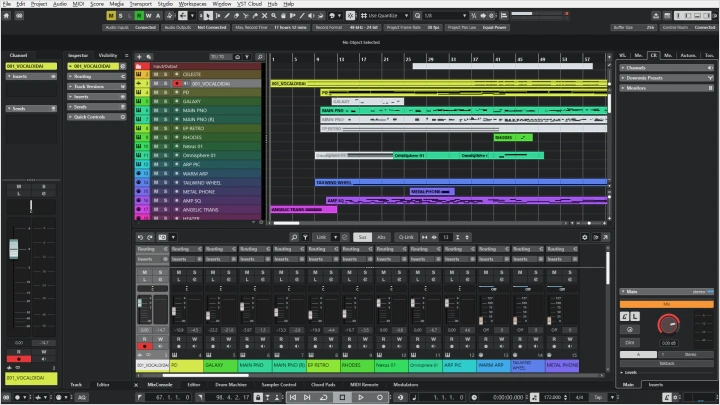The width and height of the screenshot is (720, 405).
Task: Open the Transport menu
Action: 141,4
